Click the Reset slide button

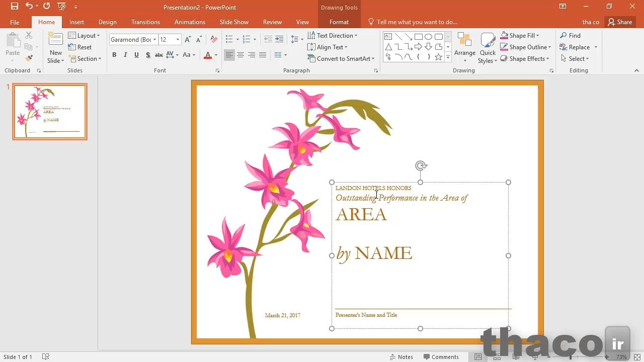pos(80,47)
